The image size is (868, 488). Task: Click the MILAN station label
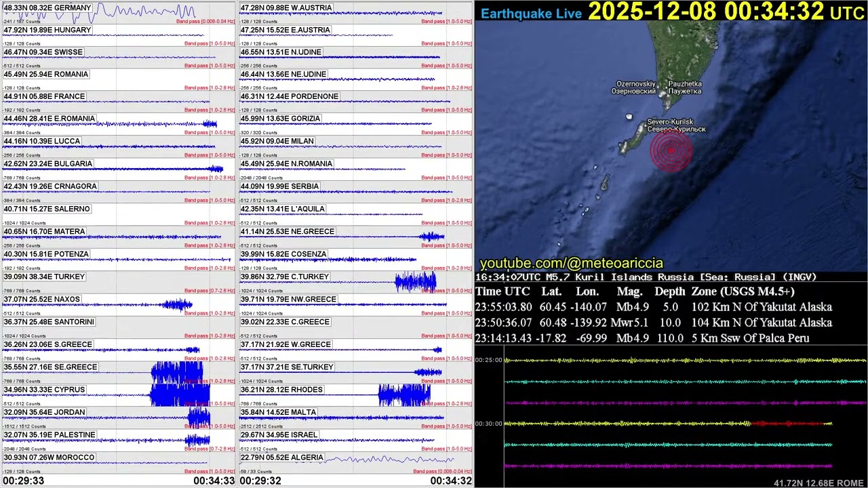pos(277,142)
